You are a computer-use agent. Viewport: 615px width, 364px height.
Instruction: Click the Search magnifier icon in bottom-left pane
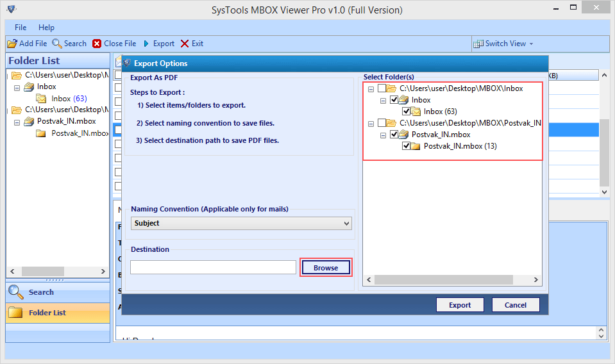pos(16,292)
